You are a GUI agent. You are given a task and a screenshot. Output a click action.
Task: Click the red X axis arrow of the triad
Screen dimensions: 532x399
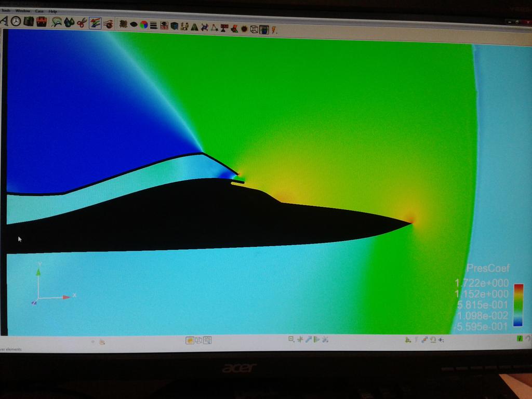point(66,297)
